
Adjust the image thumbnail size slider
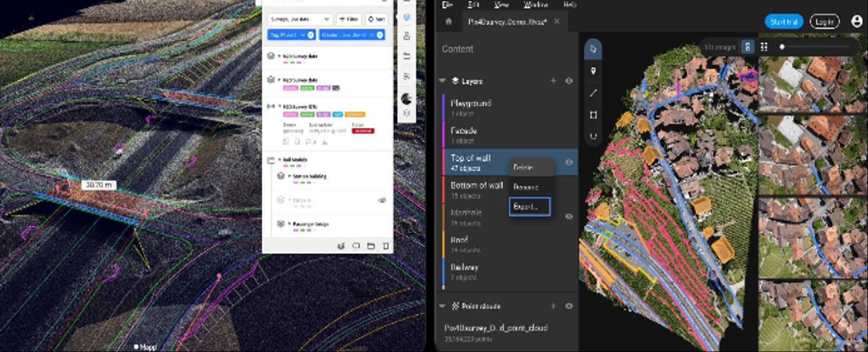click(816, 47)
